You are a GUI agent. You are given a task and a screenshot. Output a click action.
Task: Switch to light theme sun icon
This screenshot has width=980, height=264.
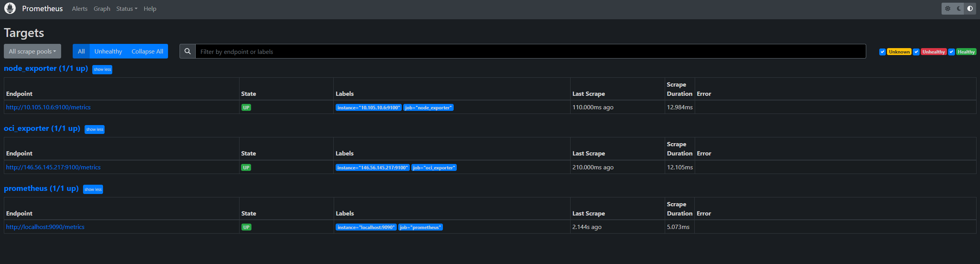(948, 8)
